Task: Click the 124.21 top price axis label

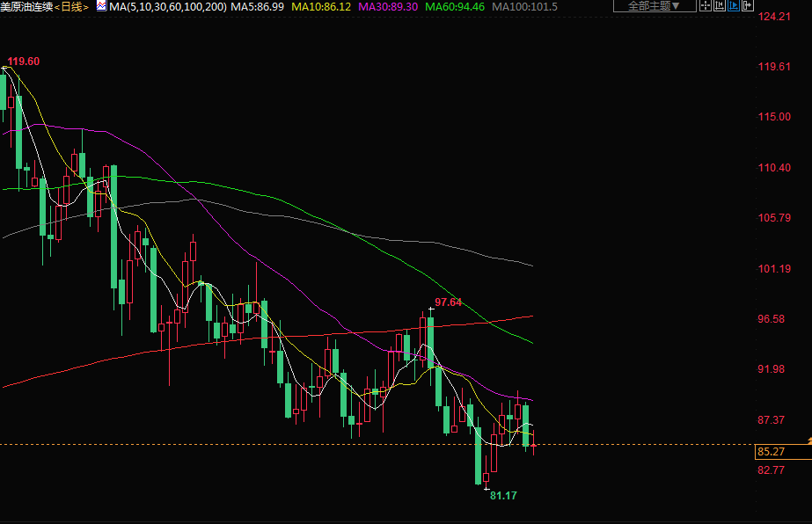Action: 773,17
